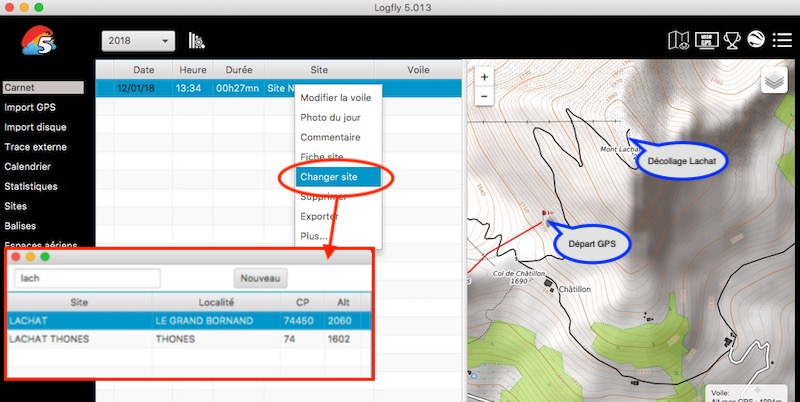Select 'Modifier la voile' menu entry
Screen dimensions: 800x402
[336, 97]
